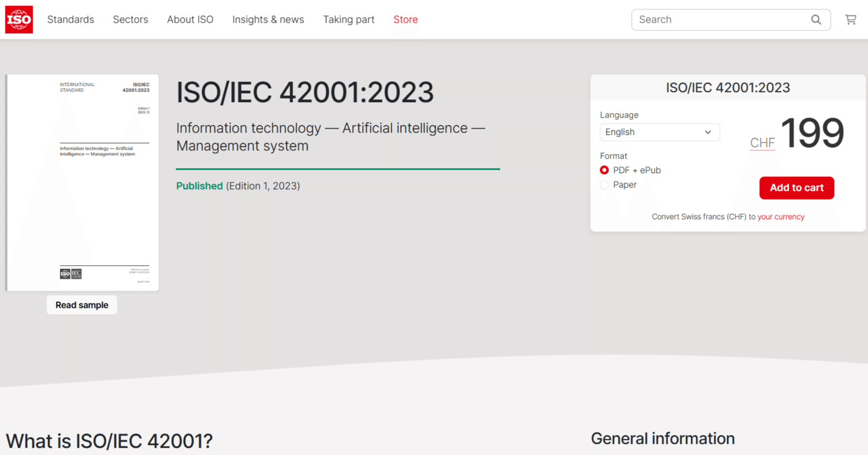868x455 pixels.
Task: Click the Add to cart button
Action: coord(796,188)
